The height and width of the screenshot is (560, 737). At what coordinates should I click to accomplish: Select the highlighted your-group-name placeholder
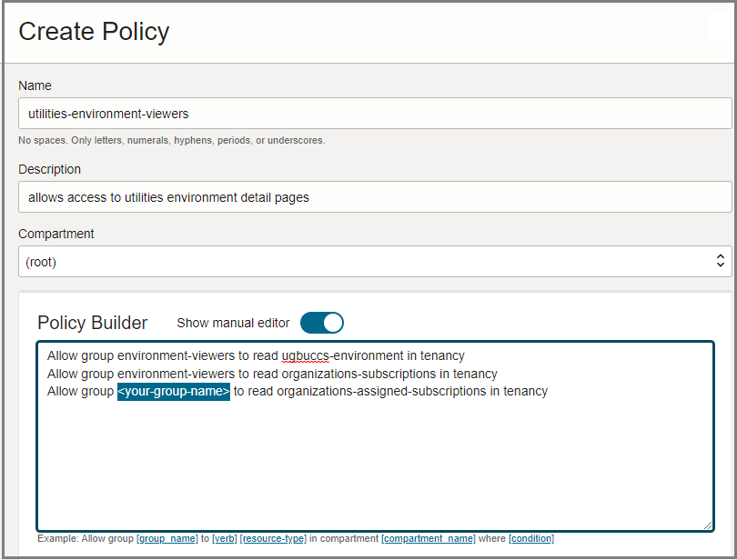click(173, 391)
